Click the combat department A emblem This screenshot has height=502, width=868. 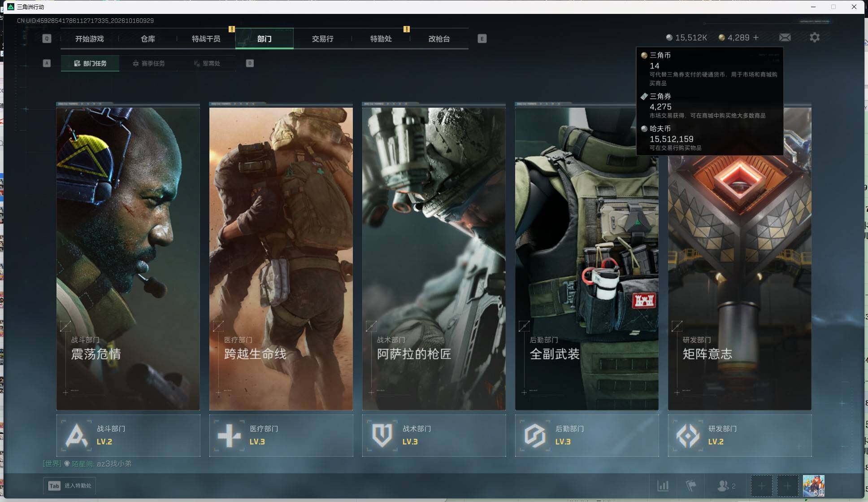(x=76, y=436)
